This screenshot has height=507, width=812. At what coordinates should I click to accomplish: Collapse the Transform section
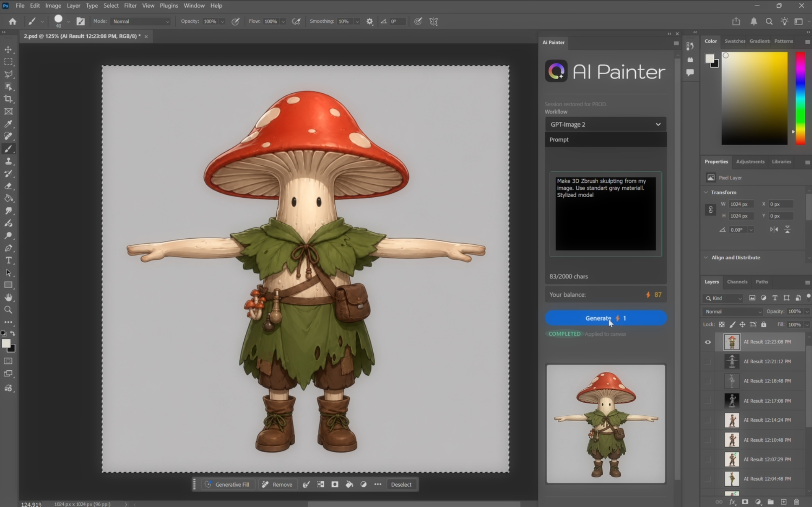(706, 192)
